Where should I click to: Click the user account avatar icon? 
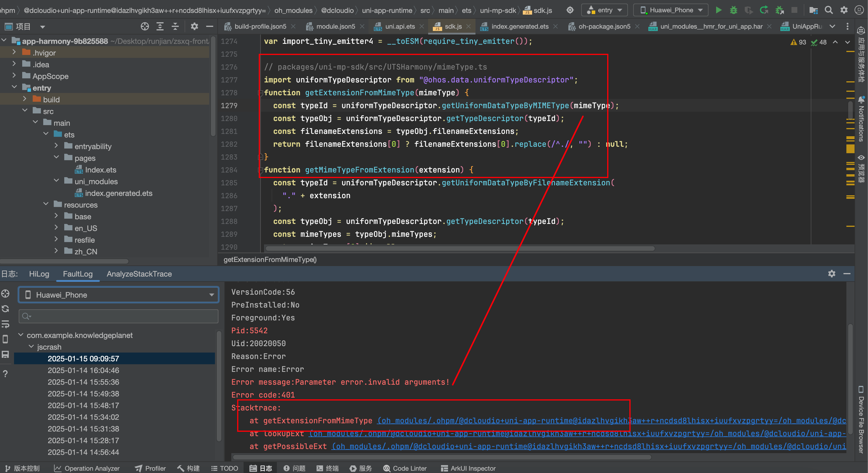pos(859,10)
